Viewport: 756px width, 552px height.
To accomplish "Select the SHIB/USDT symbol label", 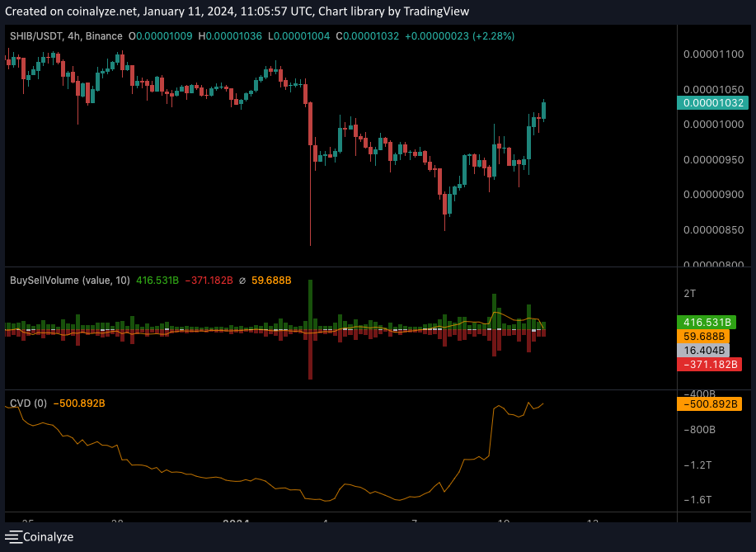I will coord(38,36).
